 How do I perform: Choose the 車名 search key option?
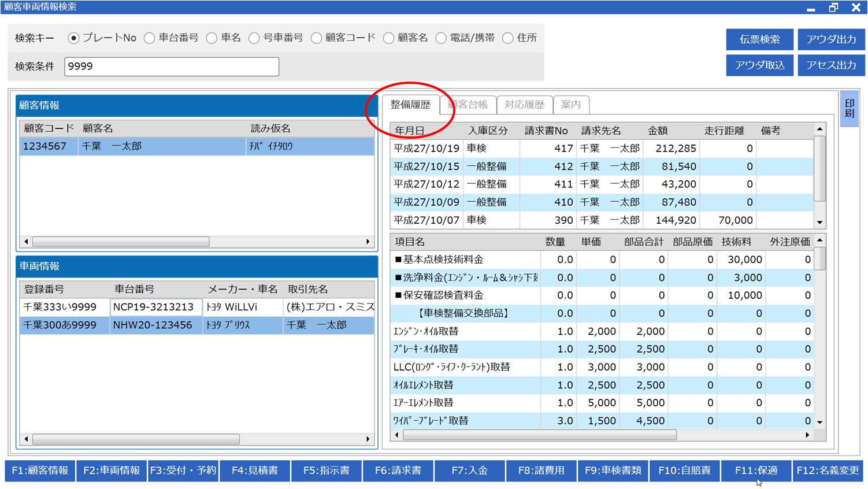[x=212, y=38]
